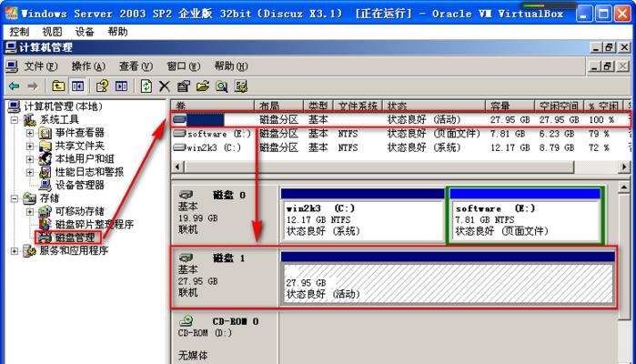Viewport: 636px width, 364px height.
Task: Expand the 事件查看器 node
Action: [x=30, y=133]
